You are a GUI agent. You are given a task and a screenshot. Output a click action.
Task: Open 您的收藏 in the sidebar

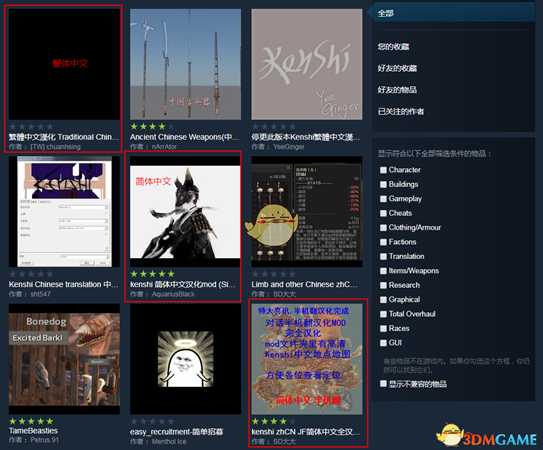point(393,46)
